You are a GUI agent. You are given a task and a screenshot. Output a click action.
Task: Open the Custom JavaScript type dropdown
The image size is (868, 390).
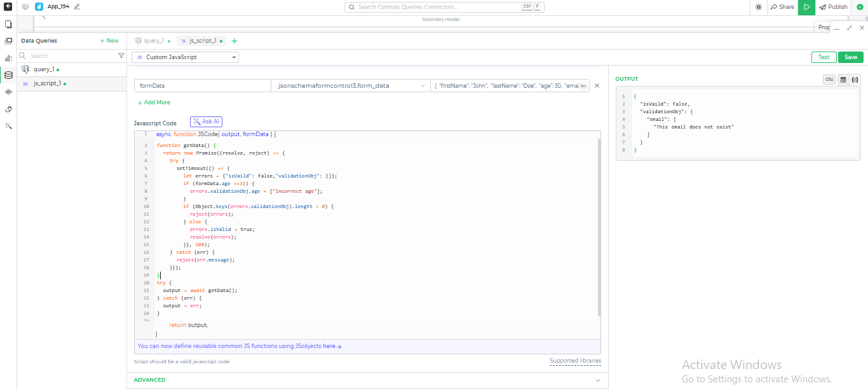185,57
